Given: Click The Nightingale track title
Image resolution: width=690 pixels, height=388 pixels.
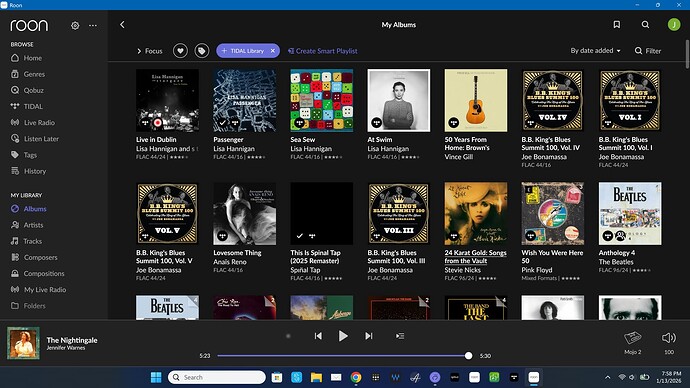Looking at the screenshot, I should click(x=72, y=340).
